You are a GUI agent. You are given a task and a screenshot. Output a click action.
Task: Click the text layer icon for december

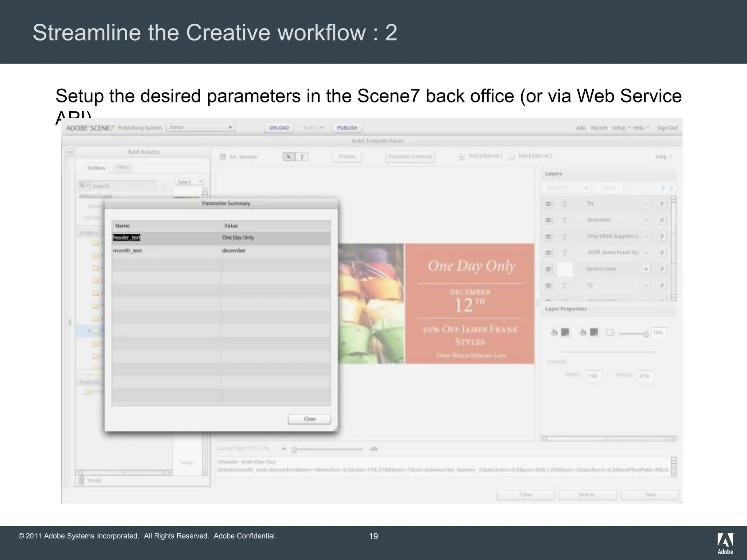point(564,220)
